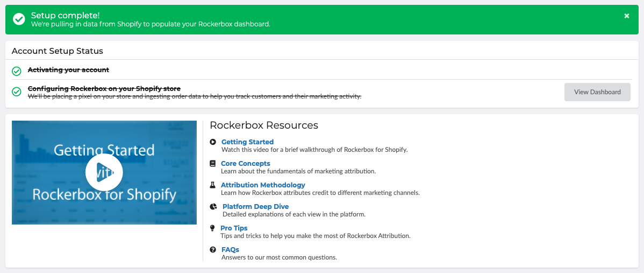Open the Pro Tips link
This screenshot has height=273, width=644.
pyautogui.click(x=234, y=228)
